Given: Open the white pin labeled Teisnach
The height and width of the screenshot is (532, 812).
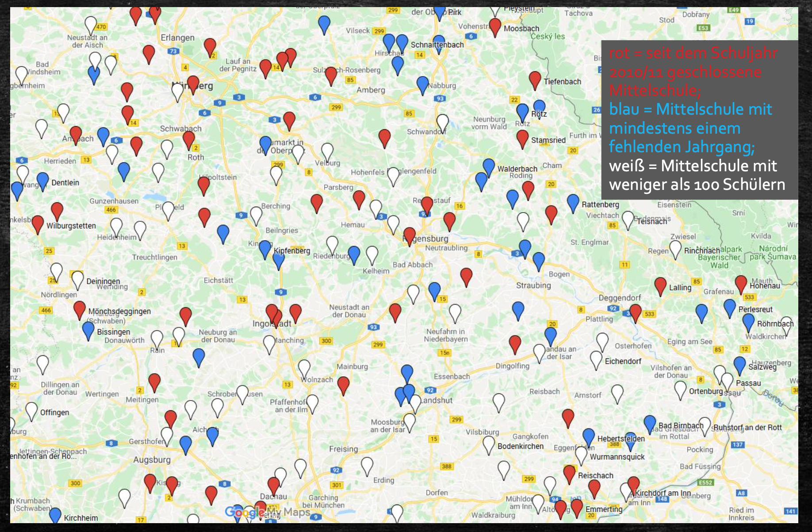Looking at the screenshot, I should (x=628, y=220).
